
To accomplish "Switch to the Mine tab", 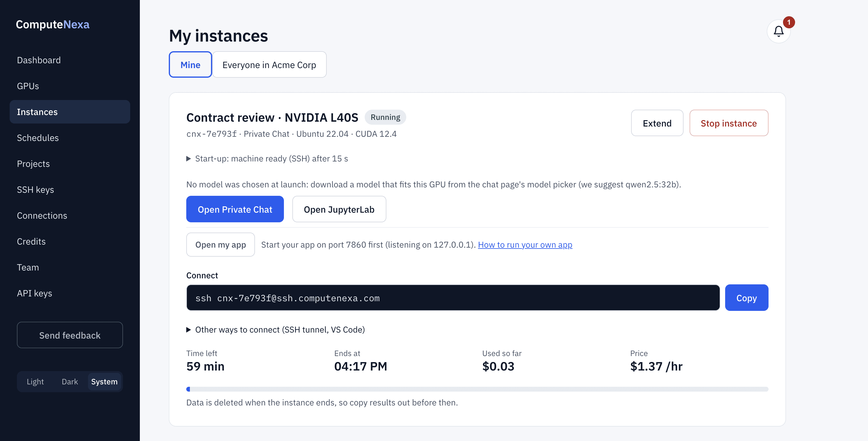I will coord(190,64).
